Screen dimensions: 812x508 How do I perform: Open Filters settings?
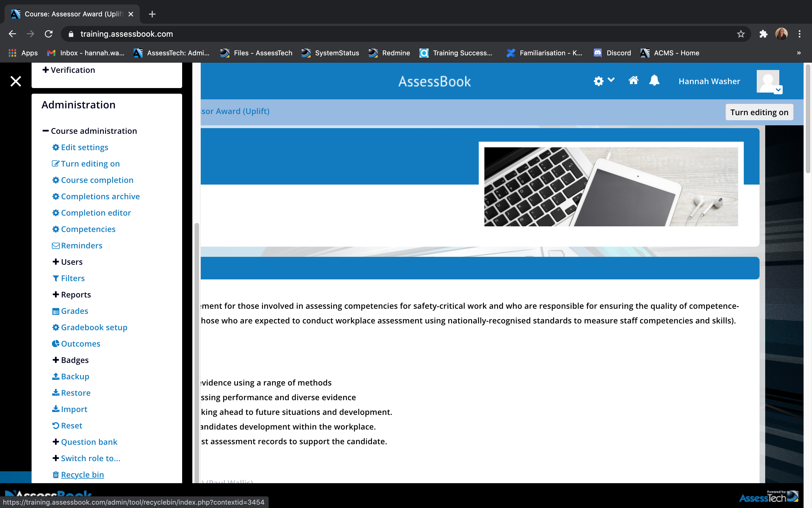coord(73,278)
